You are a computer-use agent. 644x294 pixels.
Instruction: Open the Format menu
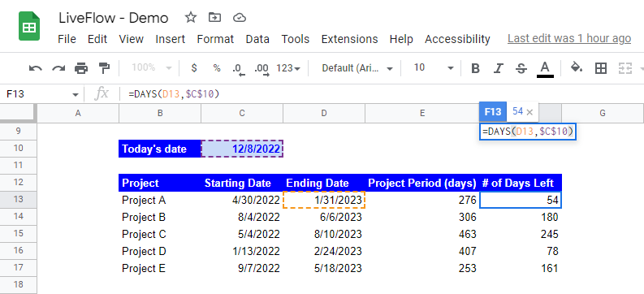click(215, 39)
